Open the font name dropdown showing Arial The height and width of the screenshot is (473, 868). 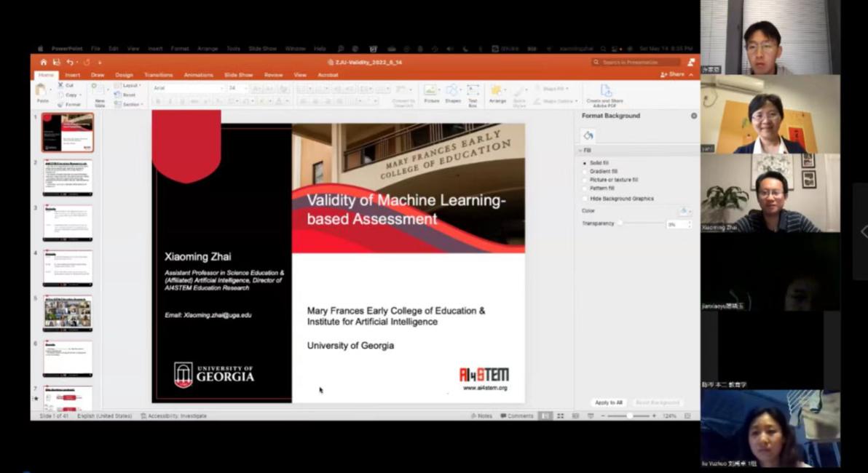[x=188, y=88]
